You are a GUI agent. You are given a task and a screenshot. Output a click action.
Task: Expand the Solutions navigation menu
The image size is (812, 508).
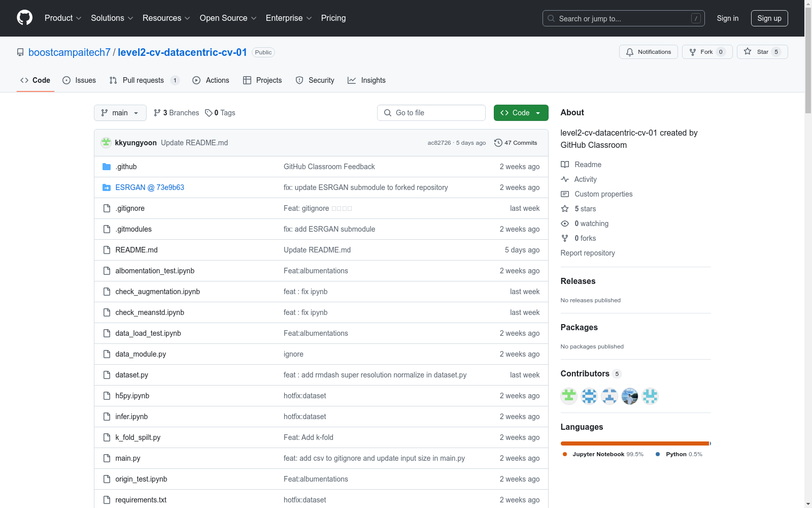(x=112, y=18)
